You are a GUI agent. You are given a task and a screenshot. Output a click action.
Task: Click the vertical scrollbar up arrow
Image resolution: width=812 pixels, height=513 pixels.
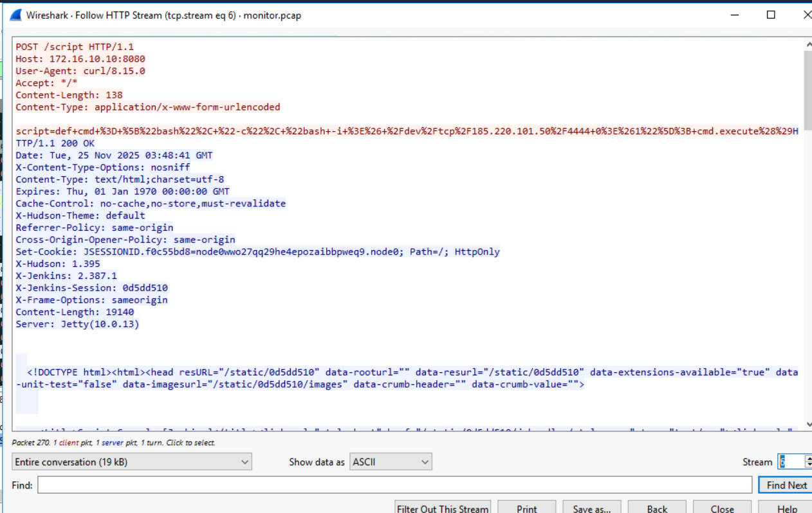pos(808,44)
